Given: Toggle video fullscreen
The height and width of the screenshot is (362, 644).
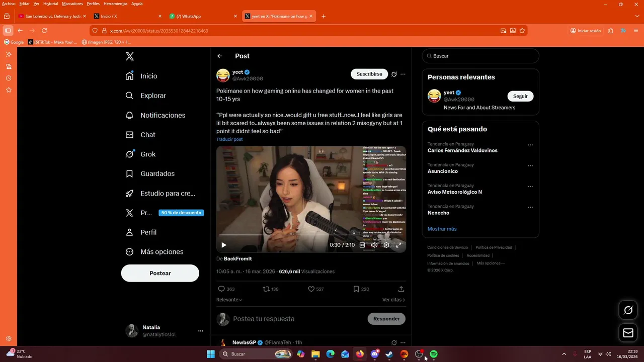Looking at the screenshot, I should [398, 245].
